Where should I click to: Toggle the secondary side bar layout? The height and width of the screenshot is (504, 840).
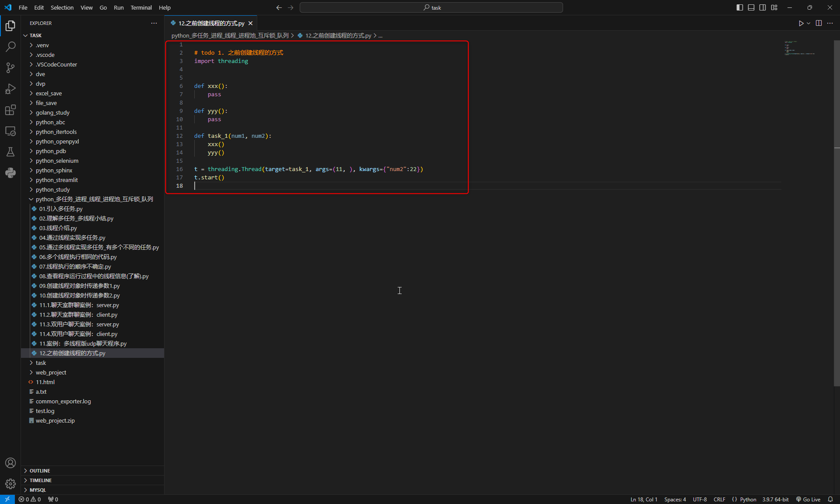(763, 7)
